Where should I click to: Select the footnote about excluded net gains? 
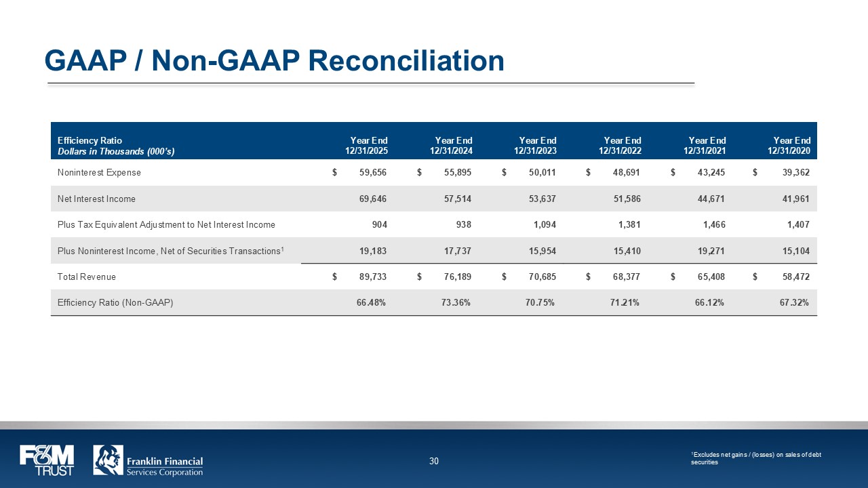pyautogui.click(x=756, y=458)
